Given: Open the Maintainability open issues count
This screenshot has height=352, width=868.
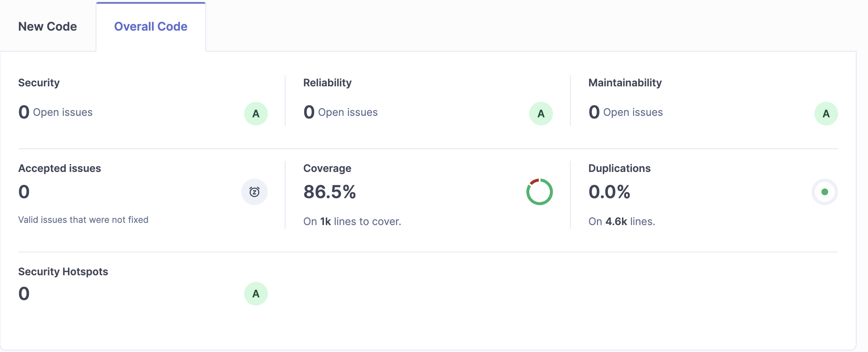Looking at the screenshot, I should pos(594,112).
